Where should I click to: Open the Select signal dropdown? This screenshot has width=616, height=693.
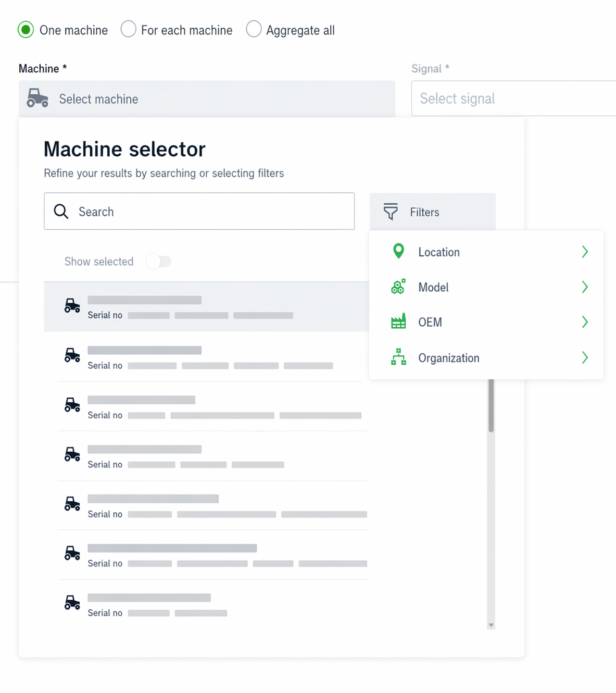[x=513, y=98]
